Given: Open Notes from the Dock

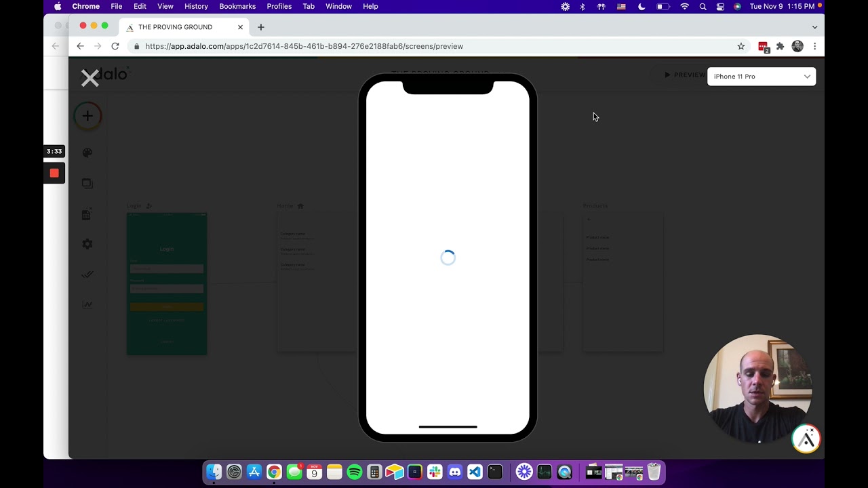Looking at the screenshot, I should [x=334, y=472].
